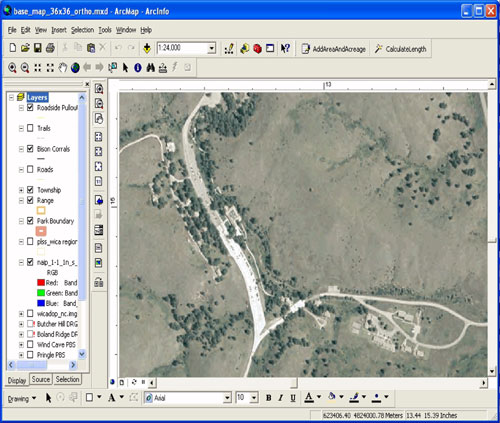Toggle Underline text formatting

tap(293, 398)
